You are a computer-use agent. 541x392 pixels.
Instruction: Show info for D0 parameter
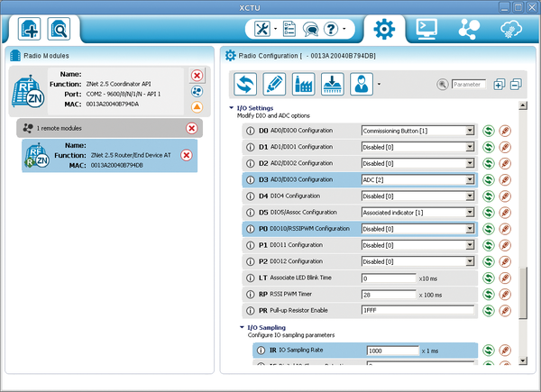pyautogui.click(x=250, y=131)
